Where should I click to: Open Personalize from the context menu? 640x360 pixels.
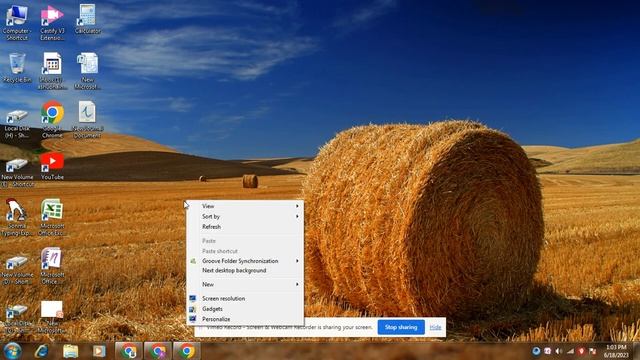(245, 319)
